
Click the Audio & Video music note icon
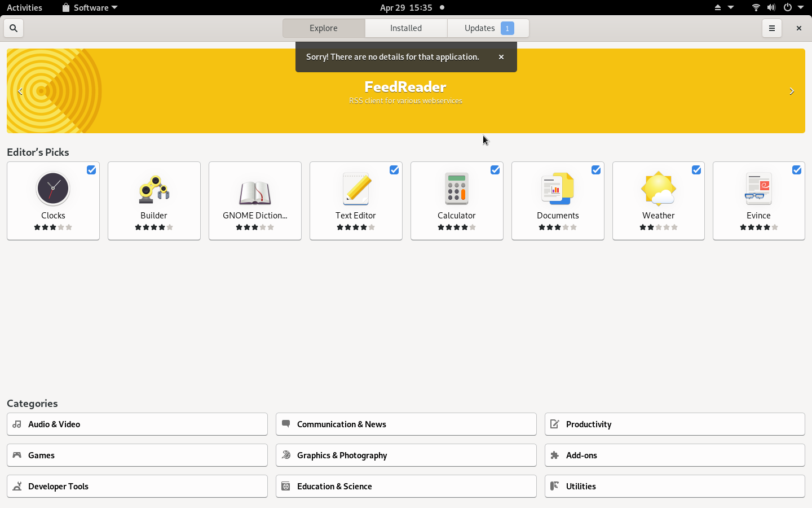(x=17, y=424)
